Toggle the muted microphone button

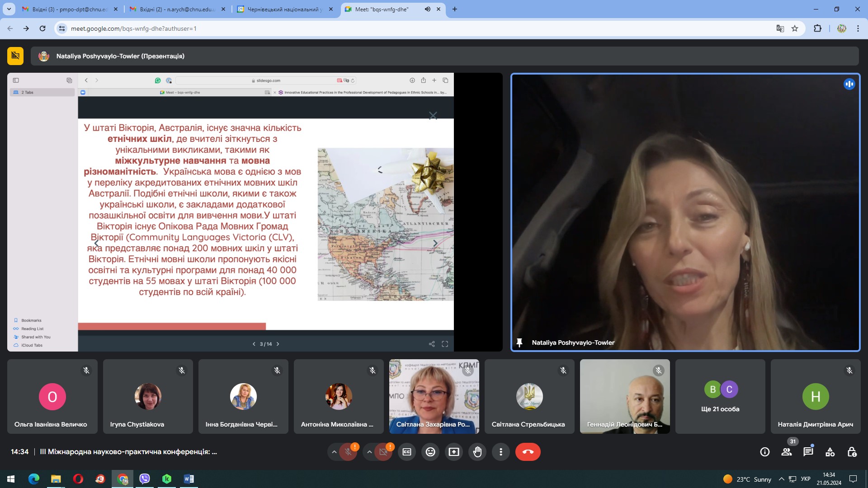(x=348, y=452)
